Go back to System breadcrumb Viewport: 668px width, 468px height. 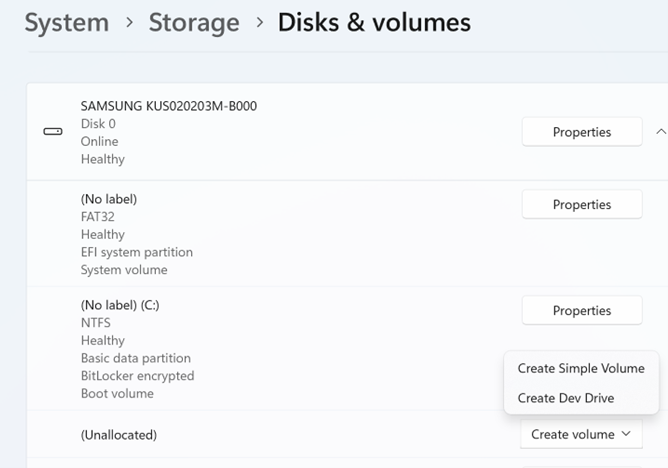point(66,22)
